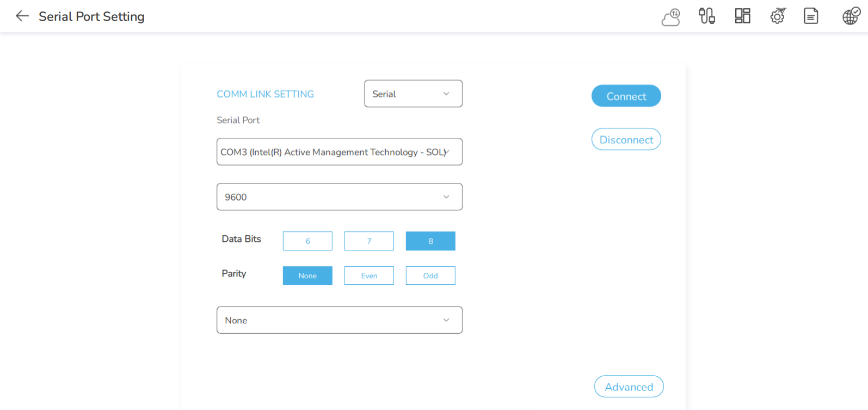Image resolution: width=868 pixels, height=410 pixels.
Task: Select 7 data bits
Action: (369, 241)
